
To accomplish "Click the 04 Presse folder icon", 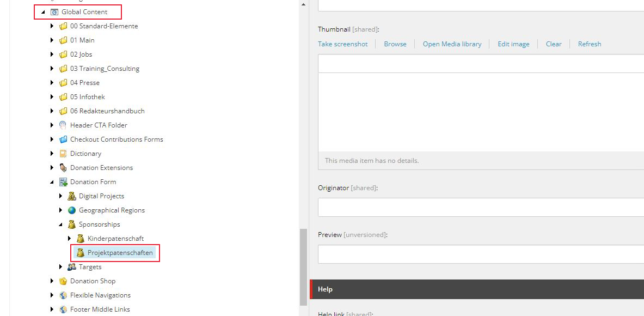I will [x=63, y=83].
